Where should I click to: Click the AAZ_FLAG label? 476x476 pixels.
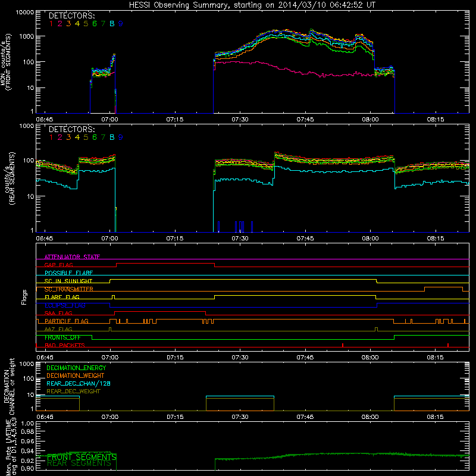pyautogui.click(x=58, y=329)
